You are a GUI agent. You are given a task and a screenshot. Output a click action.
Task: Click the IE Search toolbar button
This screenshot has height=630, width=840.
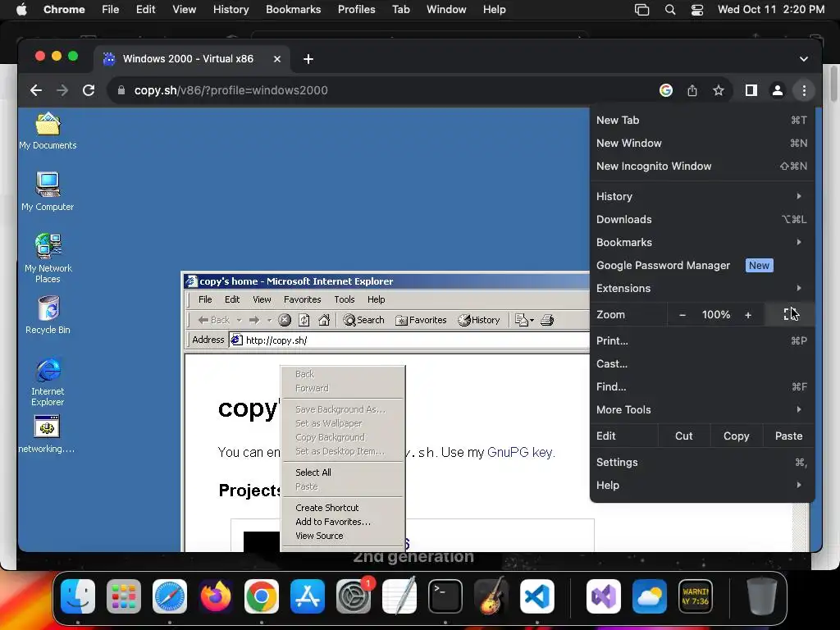click(363, 320)
